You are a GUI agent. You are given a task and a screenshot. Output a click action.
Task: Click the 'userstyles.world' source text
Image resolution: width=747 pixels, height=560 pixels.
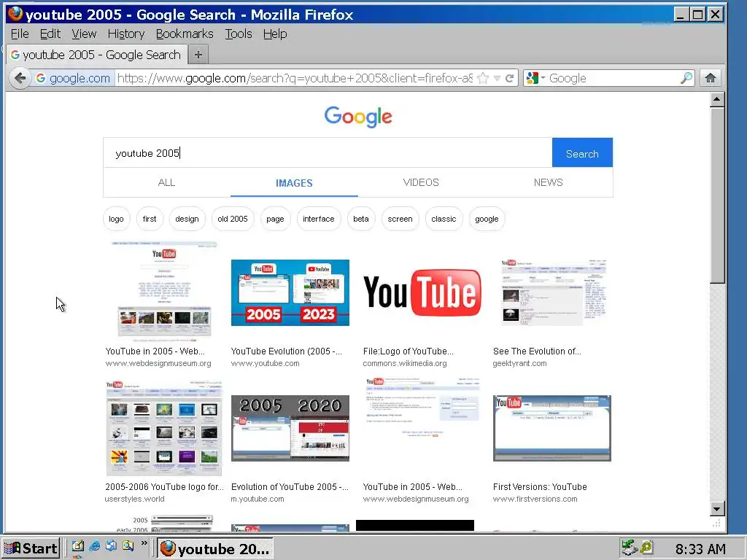pos(135,499)
